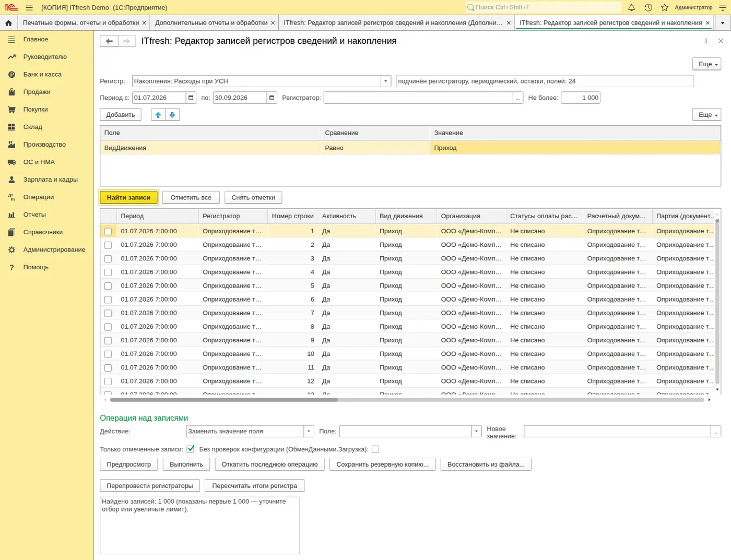Click the 'Новое значение' input field
Image resolution: width=731 pixels, height=560 pixels.
click(x=617, y=432)
